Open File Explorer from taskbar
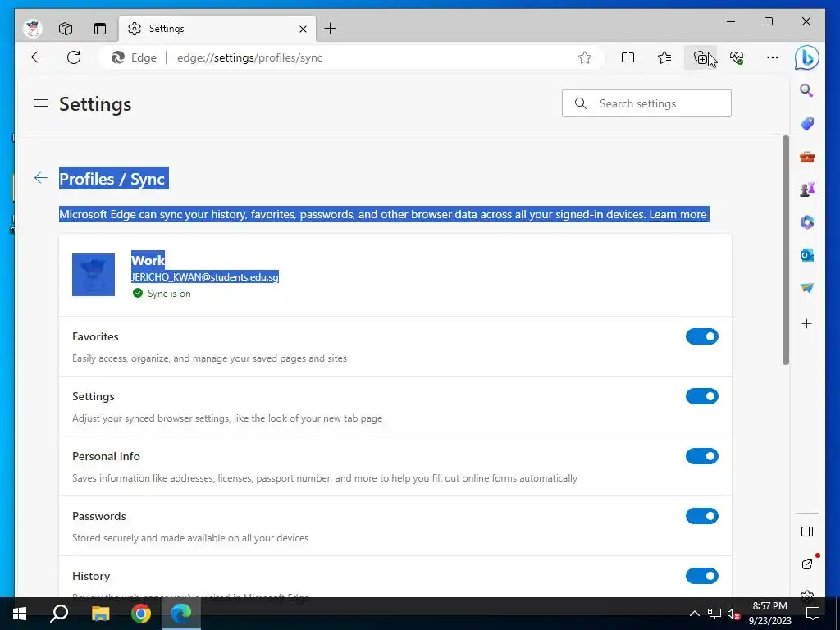Image resolution: width=840 pixels, height=630 pixels. click(100, 614)
